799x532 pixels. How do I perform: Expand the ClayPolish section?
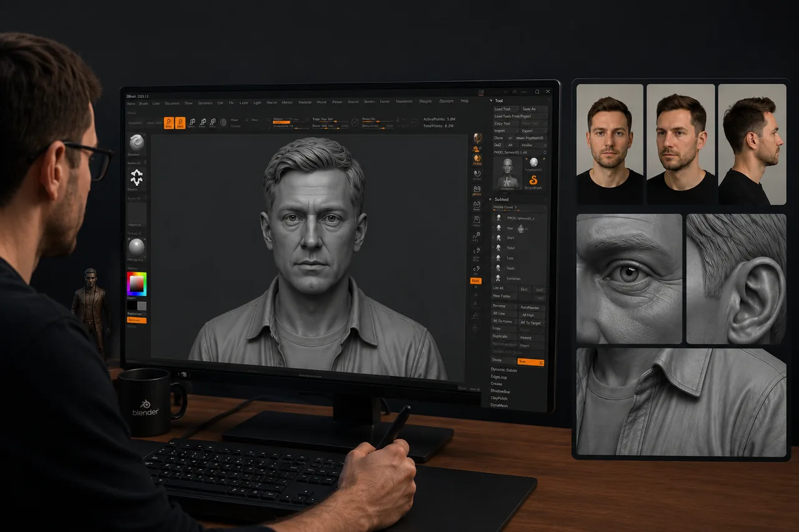coord(499,398)
